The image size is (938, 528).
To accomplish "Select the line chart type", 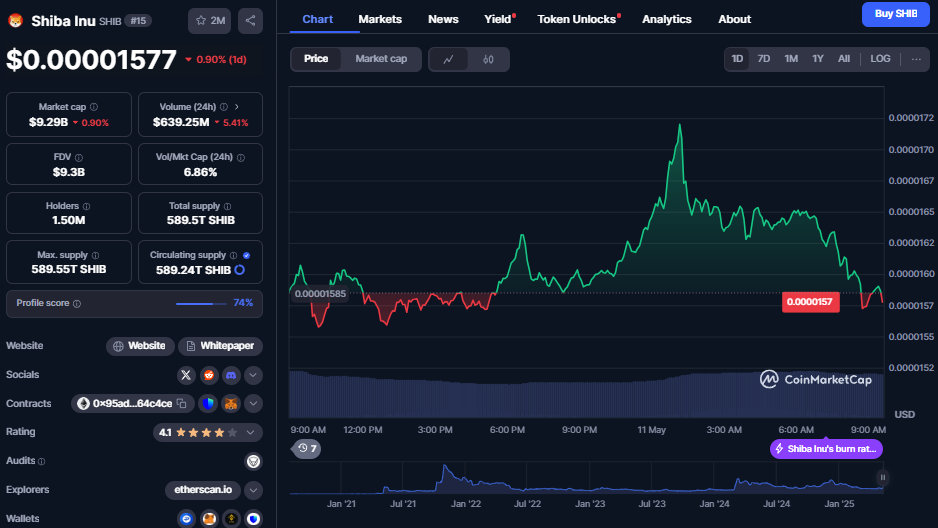I will [x=448, y=59].
